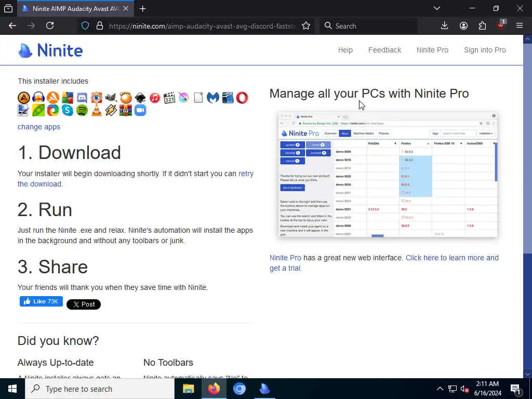Click the OpenOffice icon
The image size is (532, 399).
(x=228, y=98)
